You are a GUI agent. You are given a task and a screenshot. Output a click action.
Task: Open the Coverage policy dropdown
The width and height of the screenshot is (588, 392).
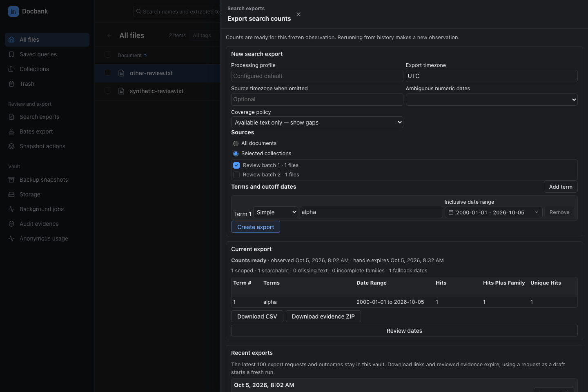point(317,122)
